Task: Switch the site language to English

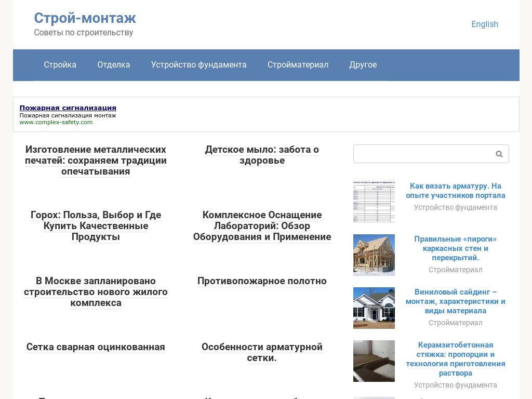Action: (x=484, y=24)
